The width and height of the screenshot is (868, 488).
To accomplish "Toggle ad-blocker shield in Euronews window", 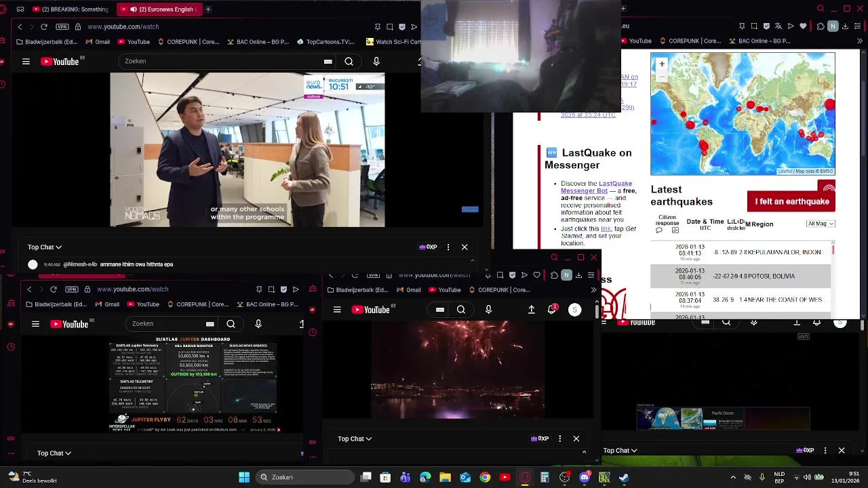I will pos(402,26).
